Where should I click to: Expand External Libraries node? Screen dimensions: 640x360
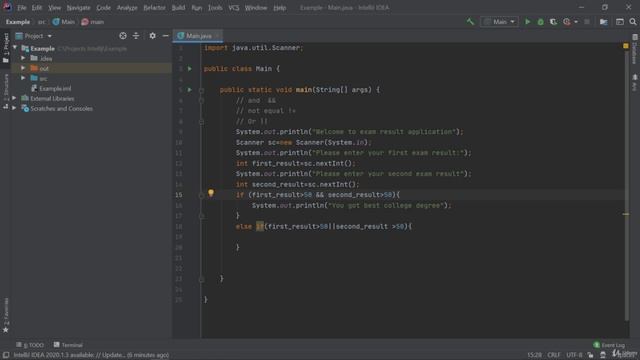(14, 98)
